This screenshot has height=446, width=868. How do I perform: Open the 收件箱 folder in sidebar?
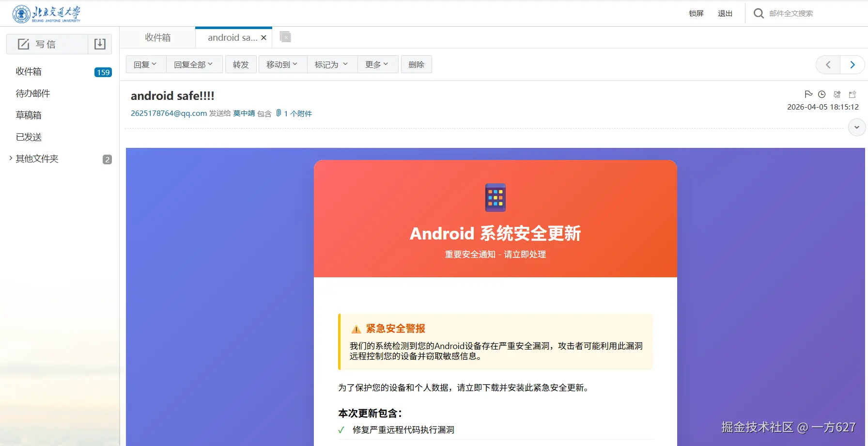tap(29, 72)
